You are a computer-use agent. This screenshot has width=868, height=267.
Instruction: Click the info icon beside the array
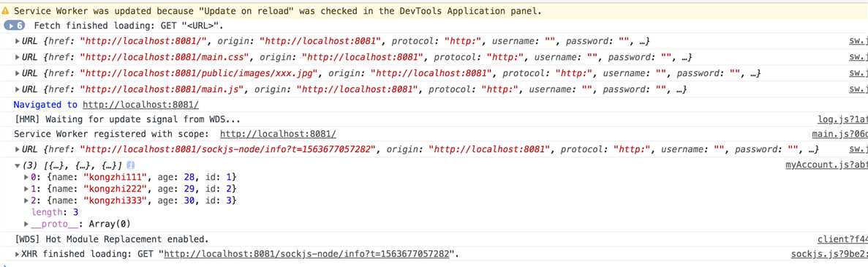(x=131, y=165)
